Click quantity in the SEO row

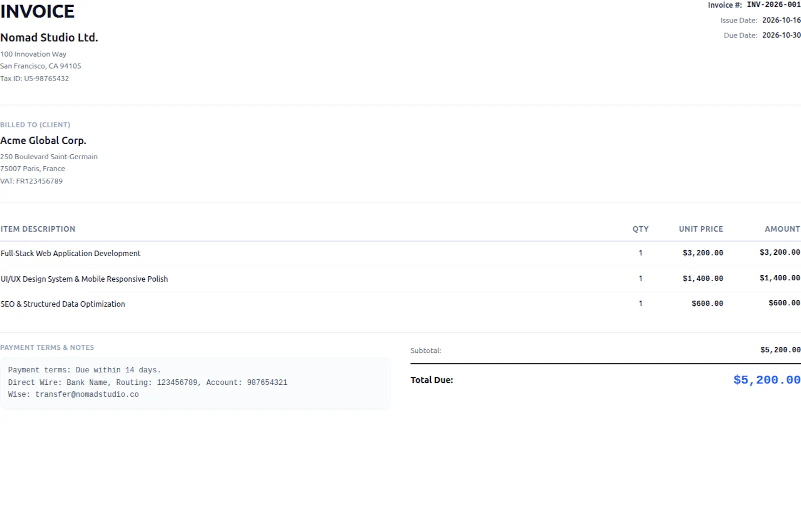click(x=640, y=303)
